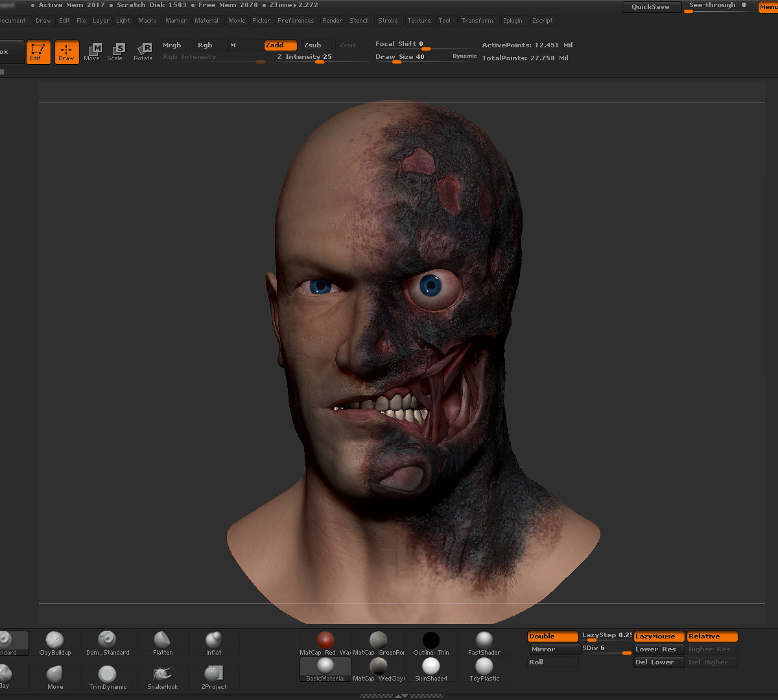This screenshot has height=700, width=778.
Task: Select the Rotate transform tool
Action: click(143, 52)
